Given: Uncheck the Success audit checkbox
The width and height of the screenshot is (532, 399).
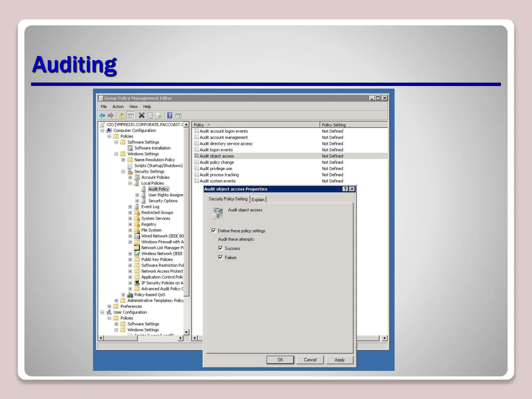Looking at the screenshot, I should (x=221, y=248).
